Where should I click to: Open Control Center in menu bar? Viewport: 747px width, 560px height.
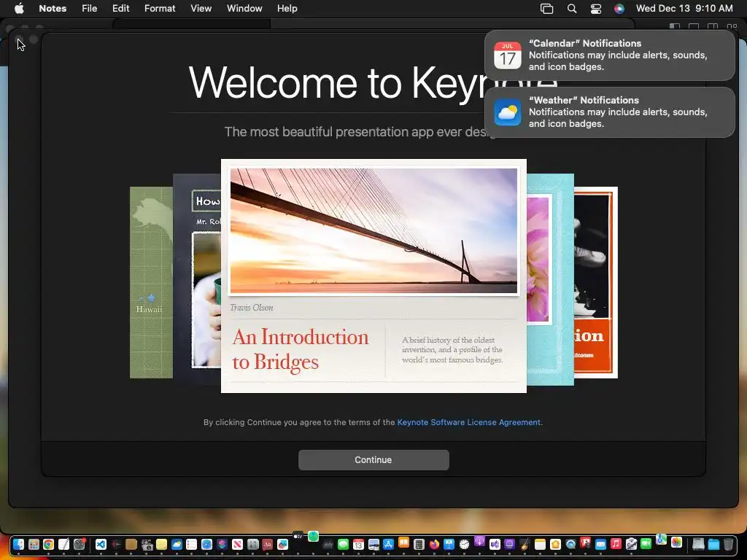(x=595, y=9)
